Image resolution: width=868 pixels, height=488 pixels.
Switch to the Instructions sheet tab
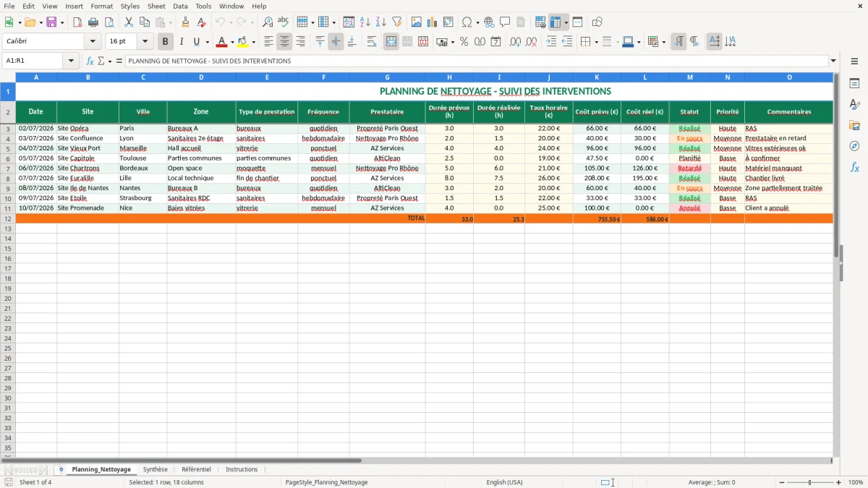(x=242, y=470)
